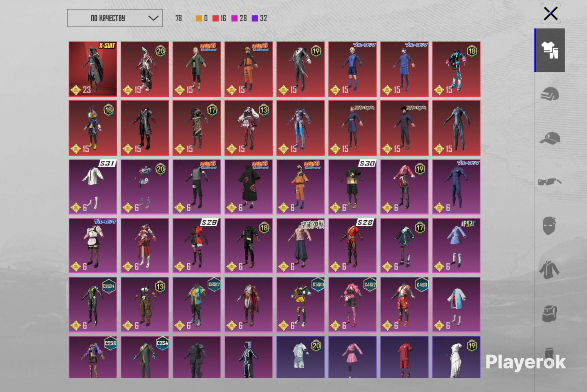Select the black tactical armor outfit

tap(197, 357)
